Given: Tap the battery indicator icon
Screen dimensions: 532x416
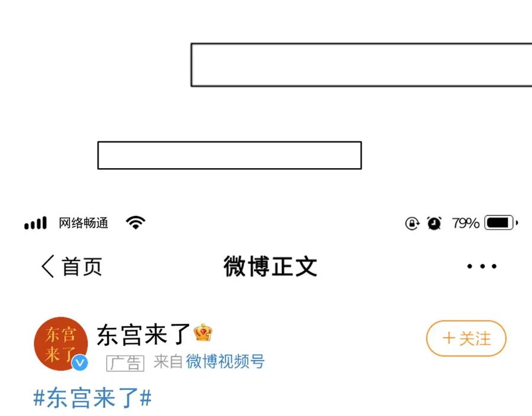Looking at the screenshot, I should (x=501, y=222).
